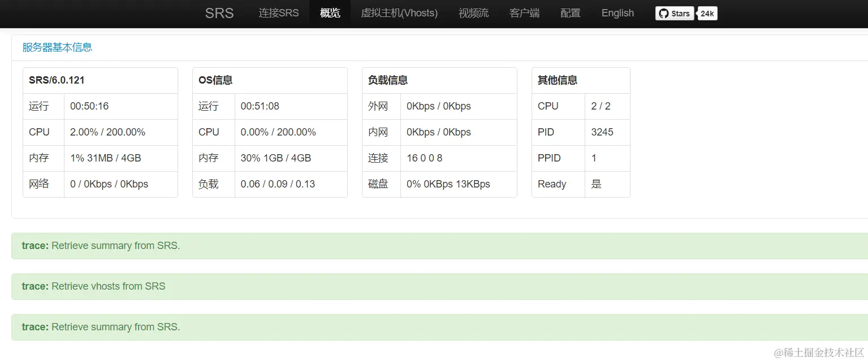The width and height of the screenshot is (868, 362).
Task: Click SRS CPU value 2.00% / 200.00%
Action: pyautogui.click(x=107, y=132)
